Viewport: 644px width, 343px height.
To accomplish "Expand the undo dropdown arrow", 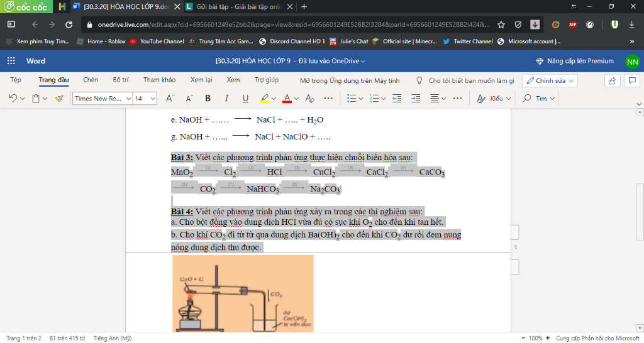I will click(22, 99).
